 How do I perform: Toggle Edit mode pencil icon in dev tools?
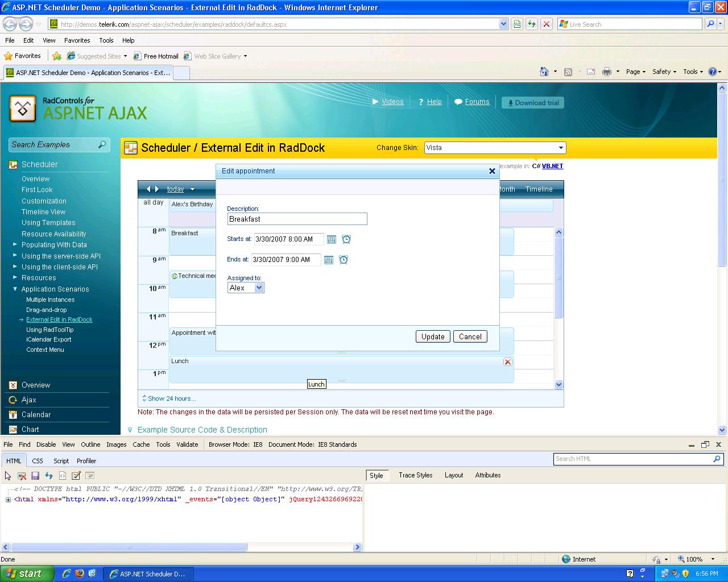tap(76, 476)
